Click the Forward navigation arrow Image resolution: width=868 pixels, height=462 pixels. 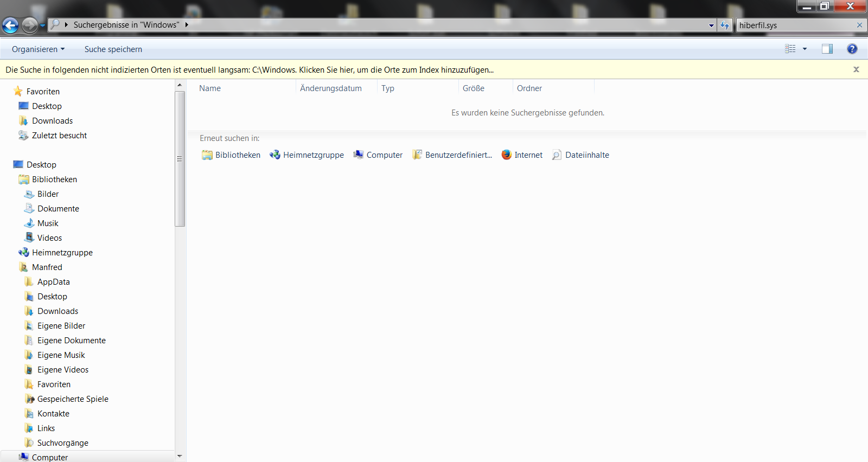(x=30, y=25)
